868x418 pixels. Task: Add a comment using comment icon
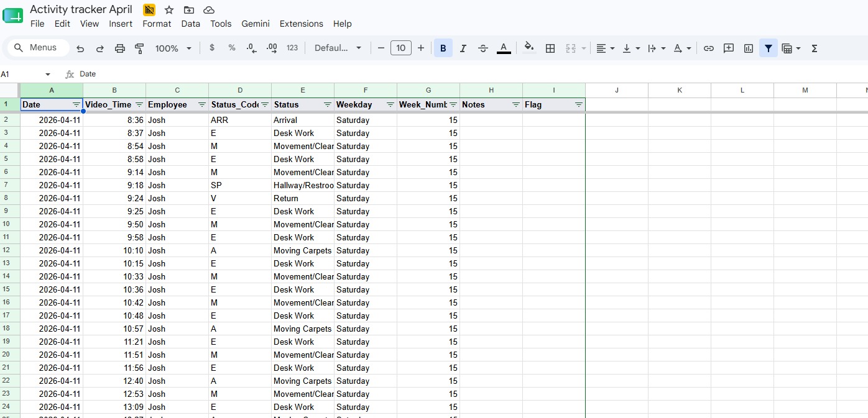point(729,48)
